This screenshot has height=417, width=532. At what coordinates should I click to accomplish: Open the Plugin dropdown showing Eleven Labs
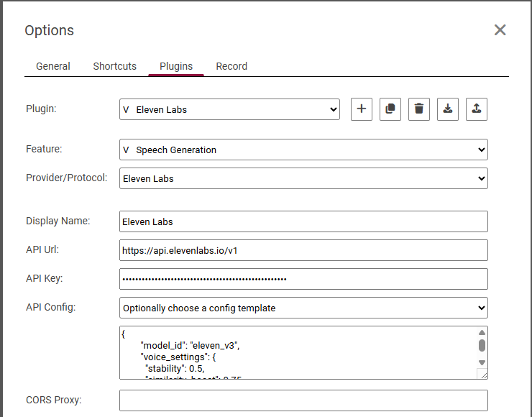pos(230,109)
